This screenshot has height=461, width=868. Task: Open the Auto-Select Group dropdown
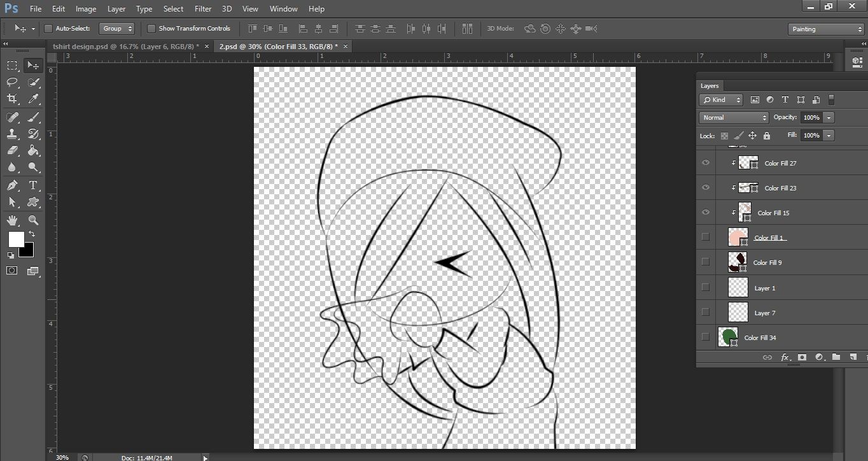117,29
